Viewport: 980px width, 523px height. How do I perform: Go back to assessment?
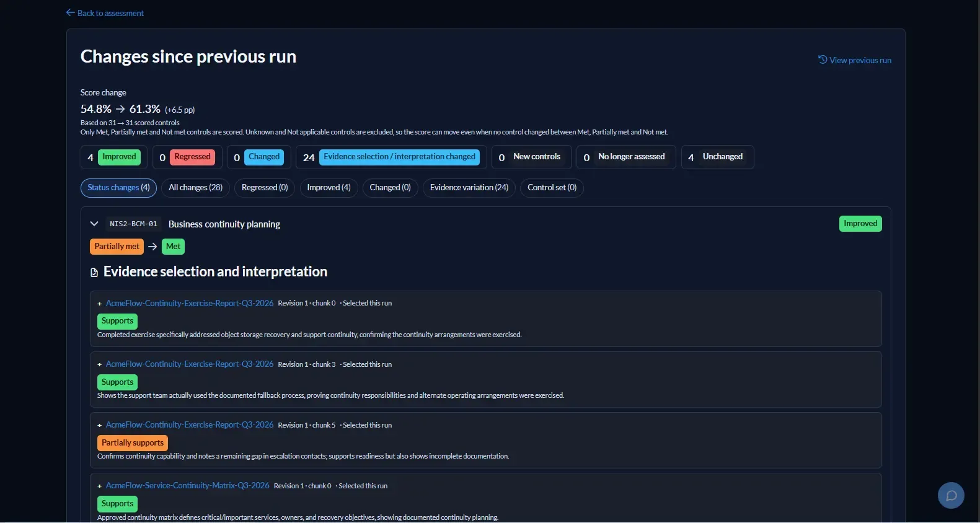click(105, 13)
